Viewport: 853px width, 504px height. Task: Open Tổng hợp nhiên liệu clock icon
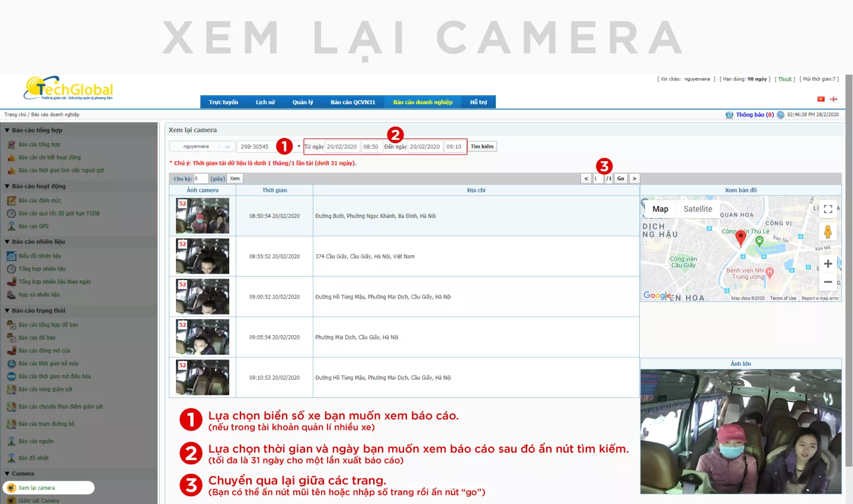click(11, 269)
